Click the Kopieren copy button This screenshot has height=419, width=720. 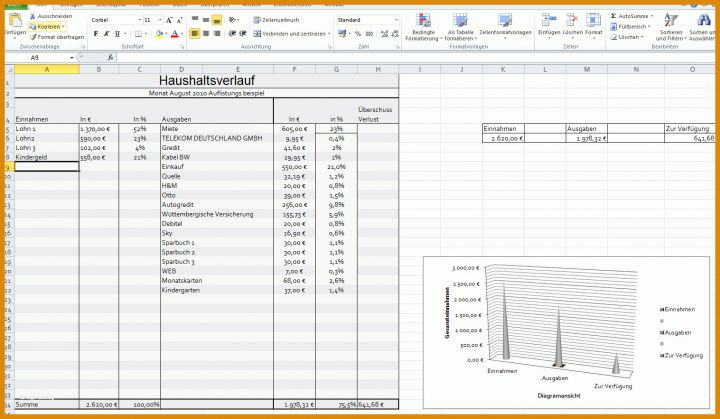[45, 27]
